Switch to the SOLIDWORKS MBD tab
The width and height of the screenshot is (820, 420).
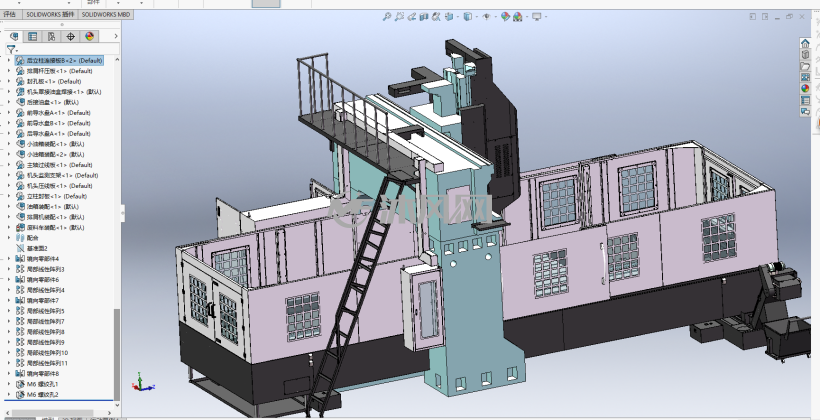point(106,15)
